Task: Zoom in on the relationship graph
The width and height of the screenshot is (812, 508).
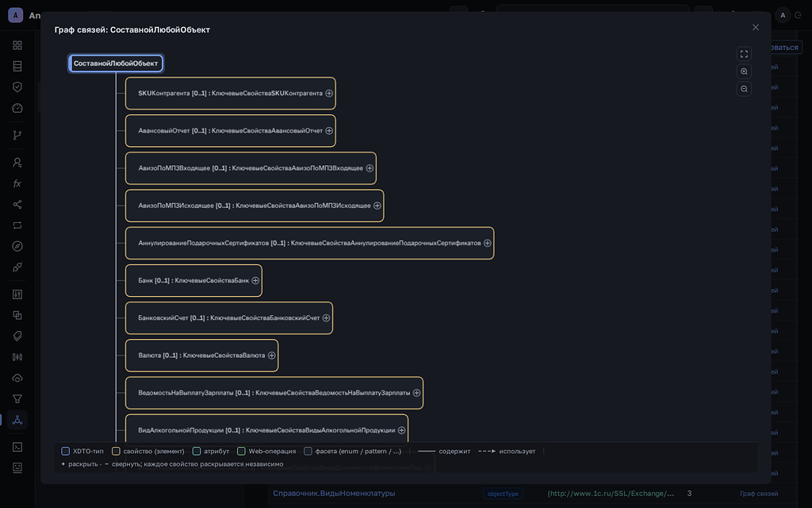Action: click(x=744, y=71)
